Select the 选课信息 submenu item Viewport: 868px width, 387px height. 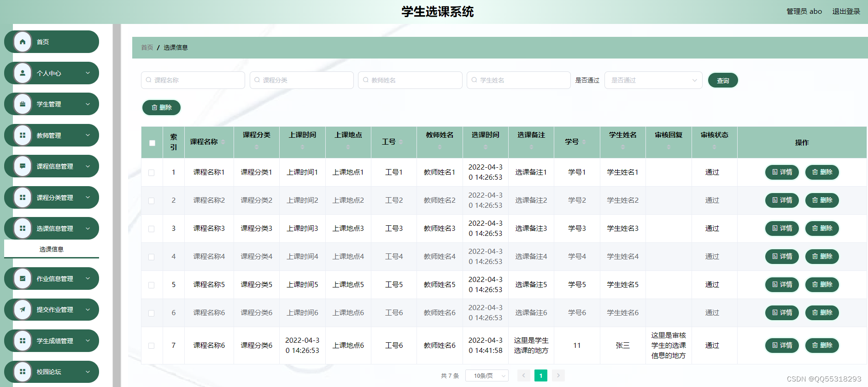[x=52, y=249]
